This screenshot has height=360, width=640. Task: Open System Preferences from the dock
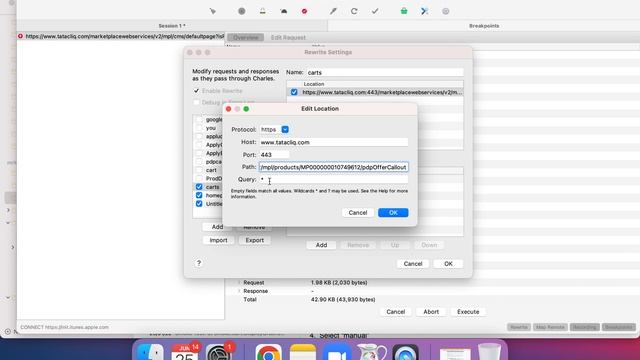(x=218, y=353)
